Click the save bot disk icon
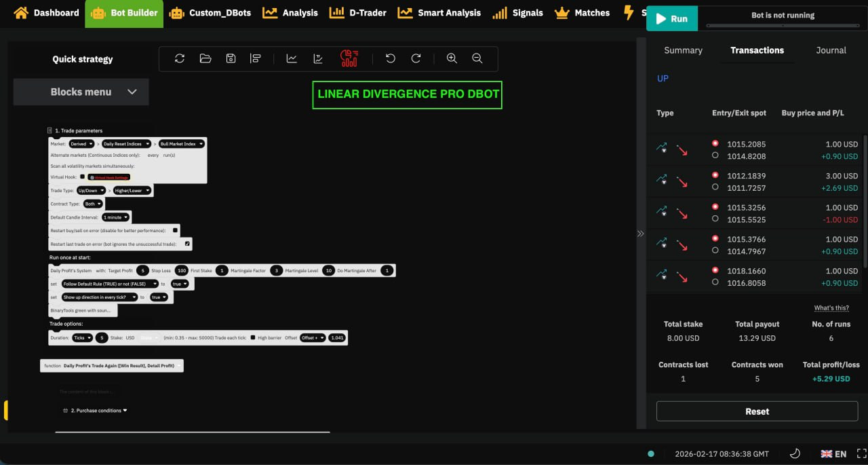Screen dimensions: 868x465 click(x=231, y=59)
